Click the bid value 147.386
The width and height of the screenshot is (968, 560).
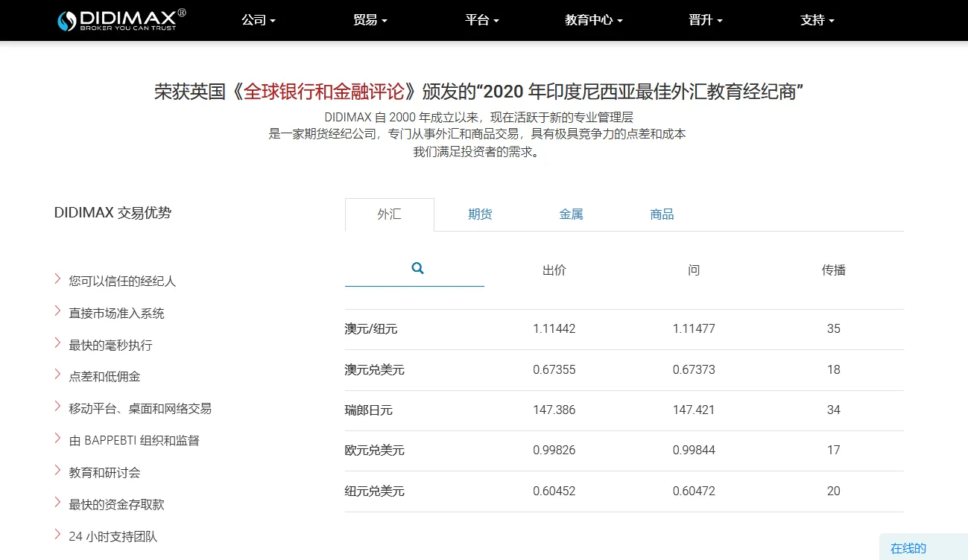[554, 410]
